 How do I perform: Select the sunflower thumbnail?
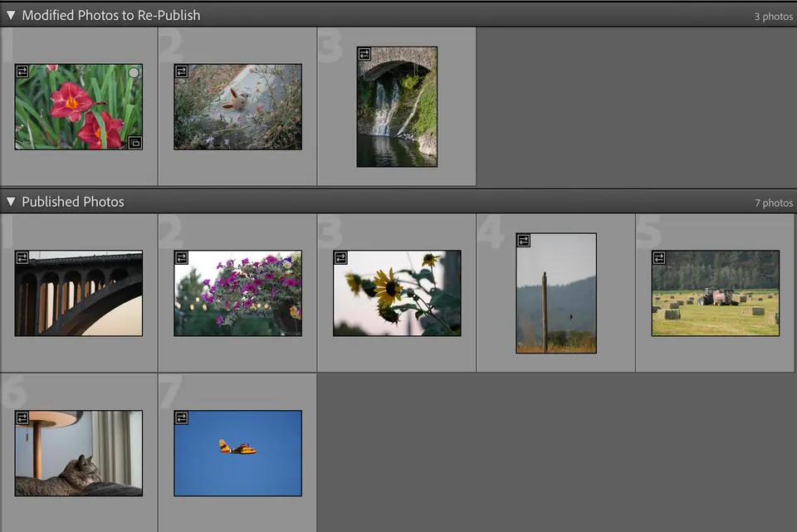[x=397, y=293]
